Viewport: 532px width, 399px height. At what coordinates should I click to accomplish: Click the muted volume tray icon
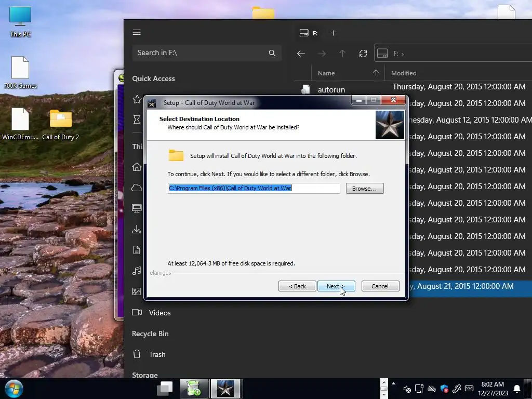pyautogui.click(x=407, y=389)
